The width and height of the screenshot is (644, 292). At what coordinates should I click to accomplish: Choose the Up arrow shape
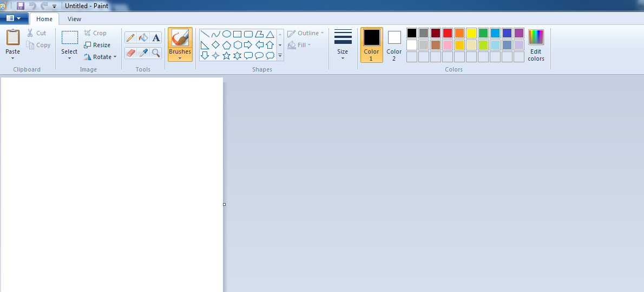click(x=270, y=45)
